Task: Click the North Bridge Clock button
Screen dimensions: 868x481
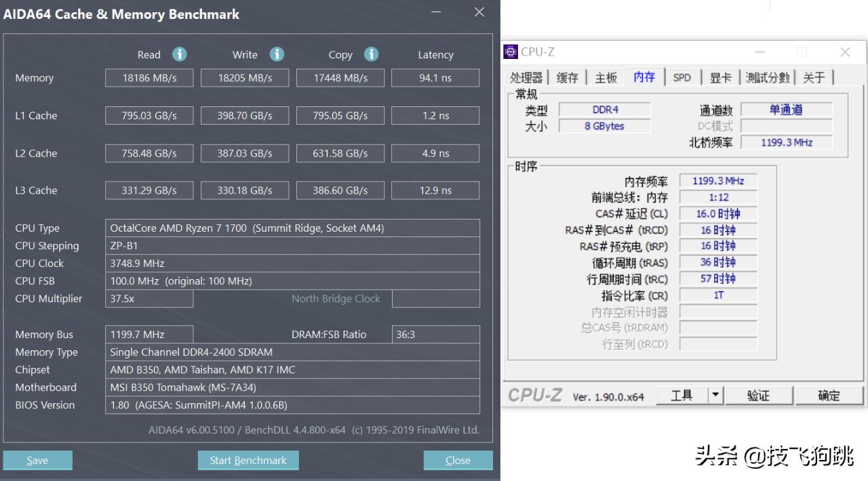Action: click(x=336, y=298)
